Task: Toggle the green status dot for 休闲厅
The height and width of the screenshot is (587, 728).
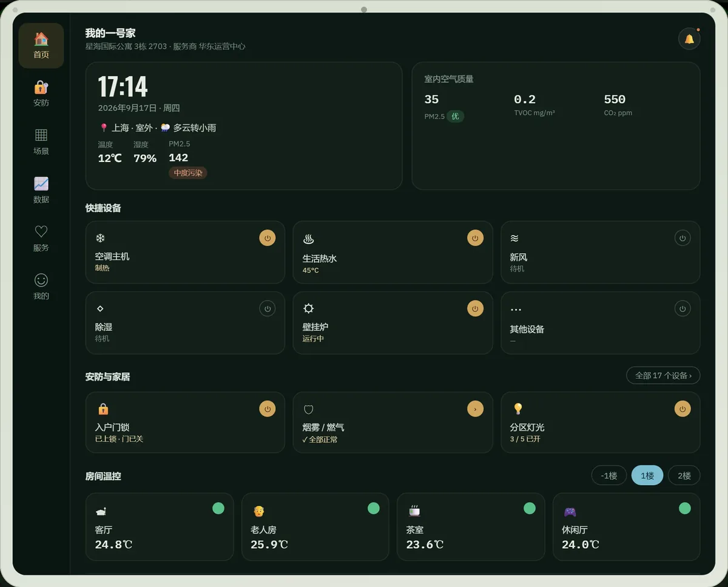Action: click(x=685, y=508)
